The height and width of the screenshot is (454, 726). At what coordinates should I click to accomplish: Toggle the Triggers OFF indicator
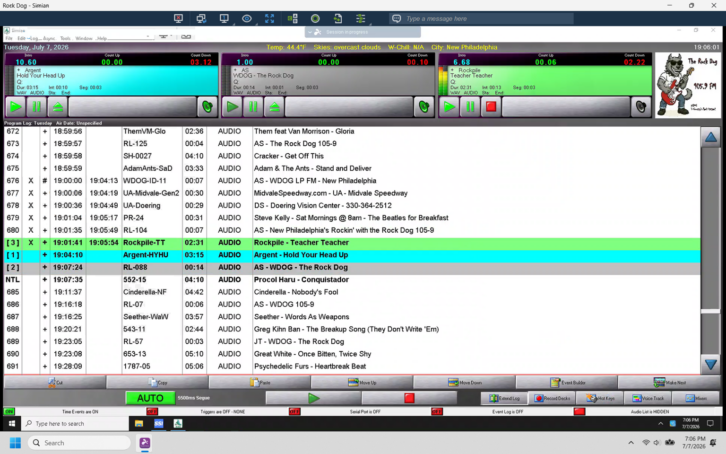click(x=152, y=411)
